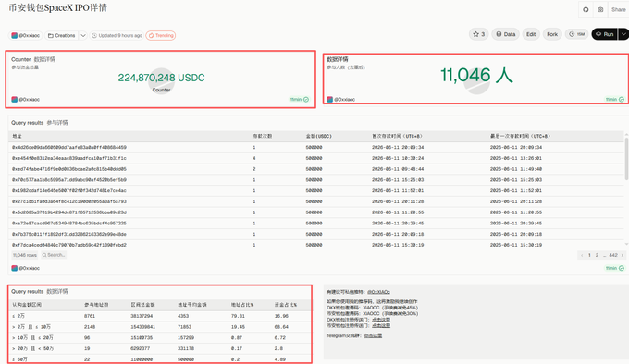Click the 224,870,248 USDC counter value
Screen dimensions: 629x364
click(161, 78)
